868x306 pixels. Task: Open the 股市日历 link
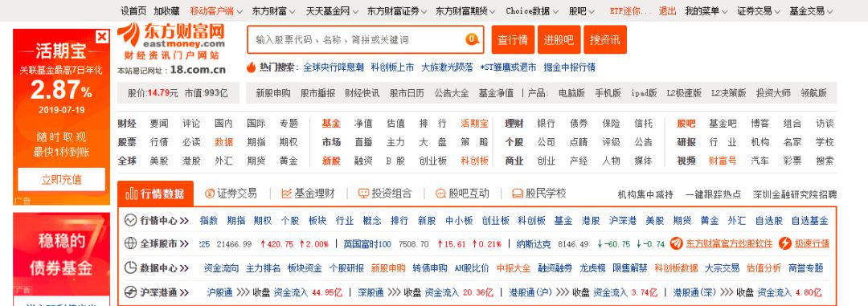tap(407, 93)
